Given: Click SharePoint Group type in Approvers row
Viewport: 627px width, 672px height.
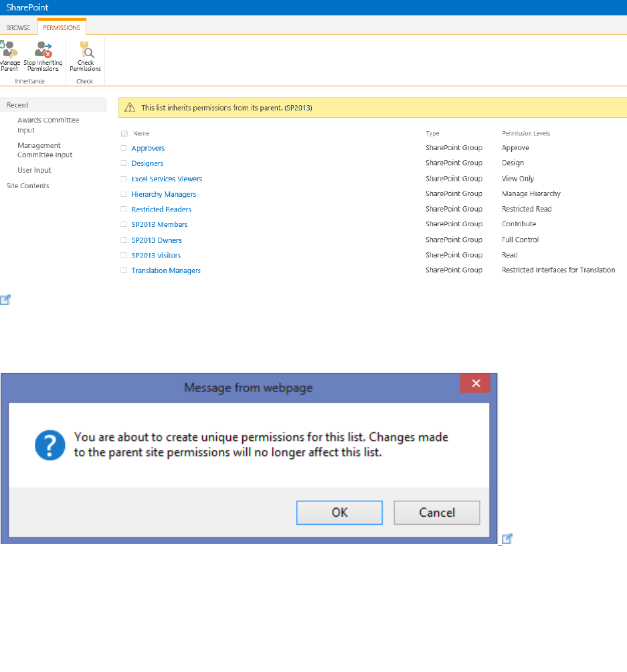Looking at the screenshot, I should [x=454, y=147].
